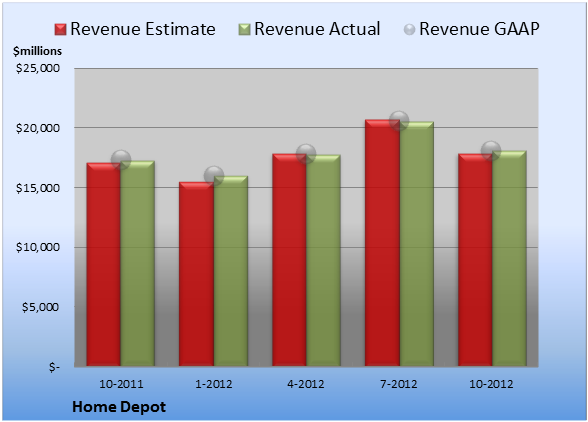This screenshot has height=422, width=588.
Task: Click the green Revenue Actual legend swatch
Action: [x=244, y=29]
